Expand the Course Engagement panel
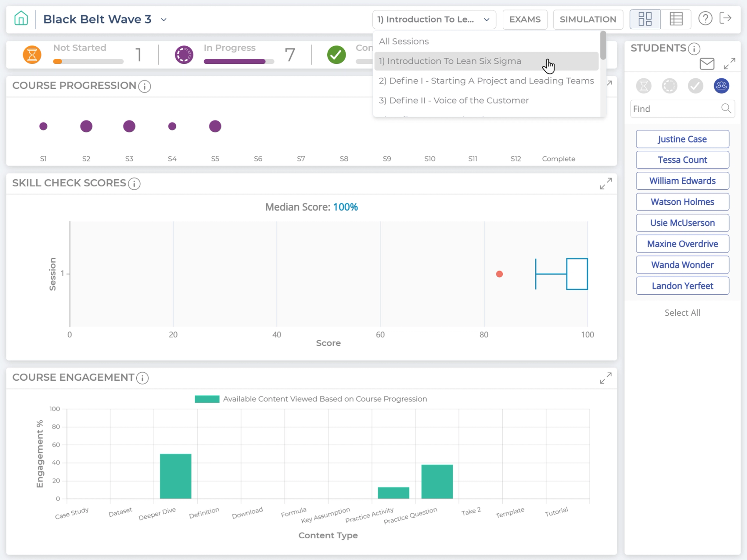The image size is (747, 560). [x=606, y=378]
